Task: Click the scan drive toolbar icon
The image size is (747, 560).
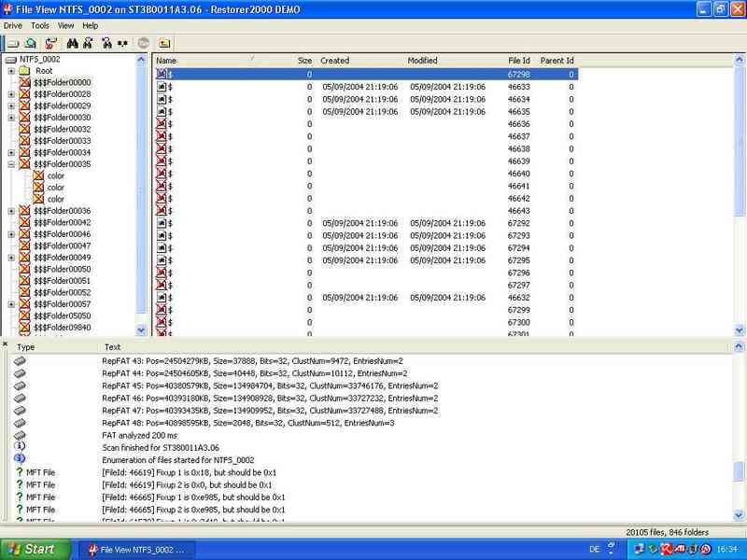Action: tap(31, 43)
